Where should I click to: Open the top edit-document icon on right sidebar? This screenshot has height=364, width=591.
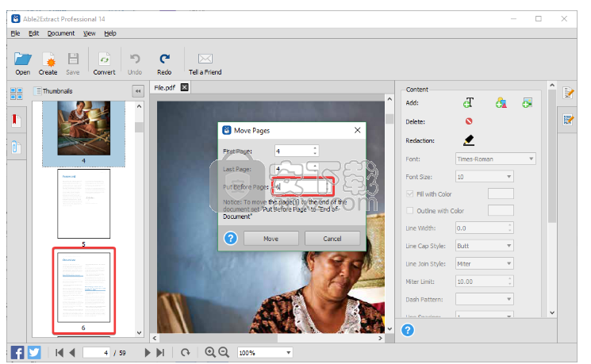click(568, 93)
